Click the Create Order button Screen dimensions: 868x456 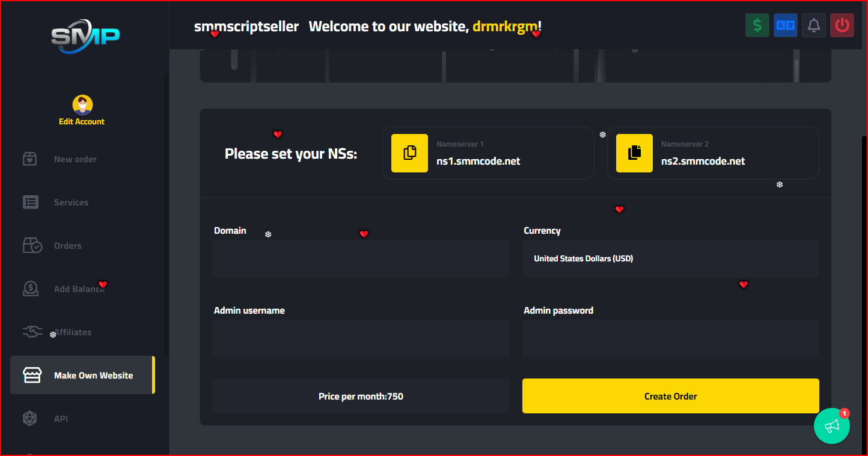[670, 396]
